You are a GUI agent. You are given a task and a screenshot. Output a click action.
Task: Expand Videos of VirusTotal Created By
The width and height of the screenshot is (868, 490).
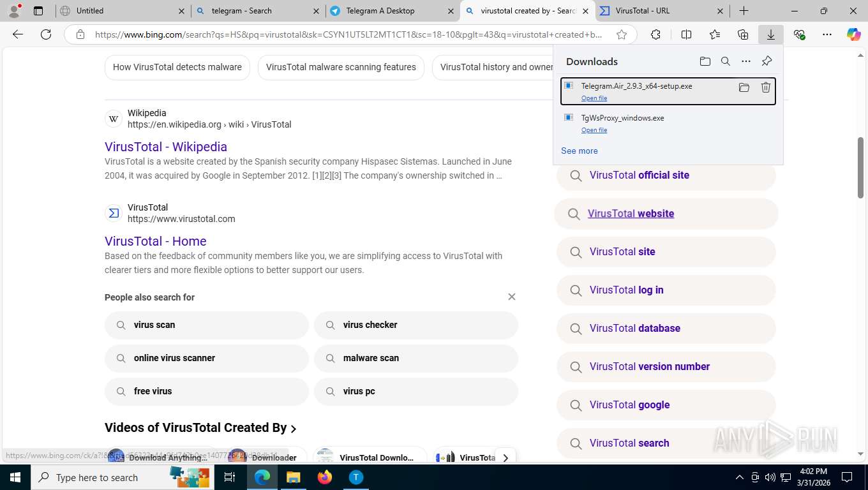pyautogui.click(x=201, y=428)
